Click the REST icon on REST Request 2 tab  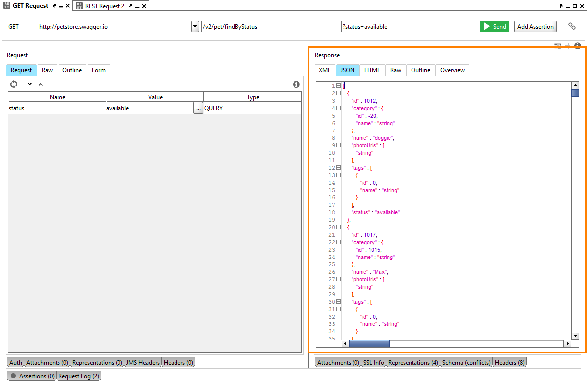pos(79,6)
